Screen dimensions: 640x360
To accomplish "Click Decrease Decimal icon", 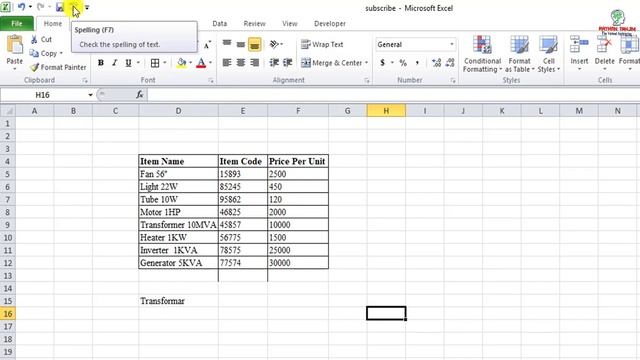I will coord(450,63).
